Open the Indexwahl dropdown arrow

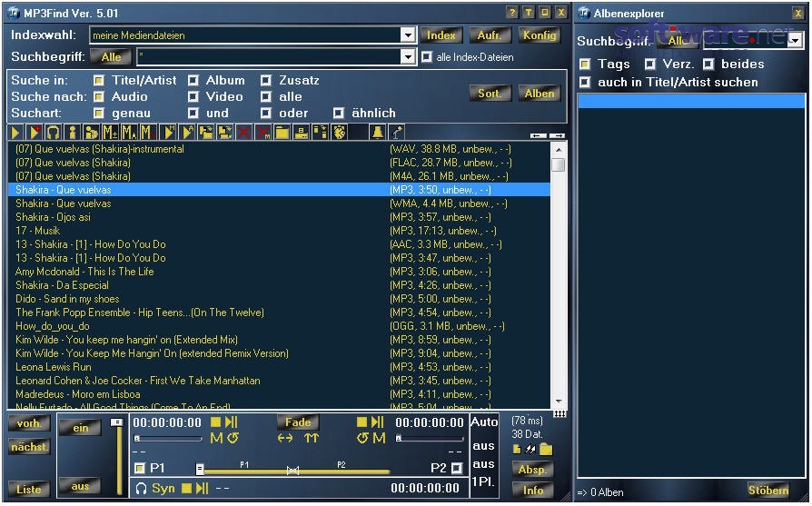(408, 35)
